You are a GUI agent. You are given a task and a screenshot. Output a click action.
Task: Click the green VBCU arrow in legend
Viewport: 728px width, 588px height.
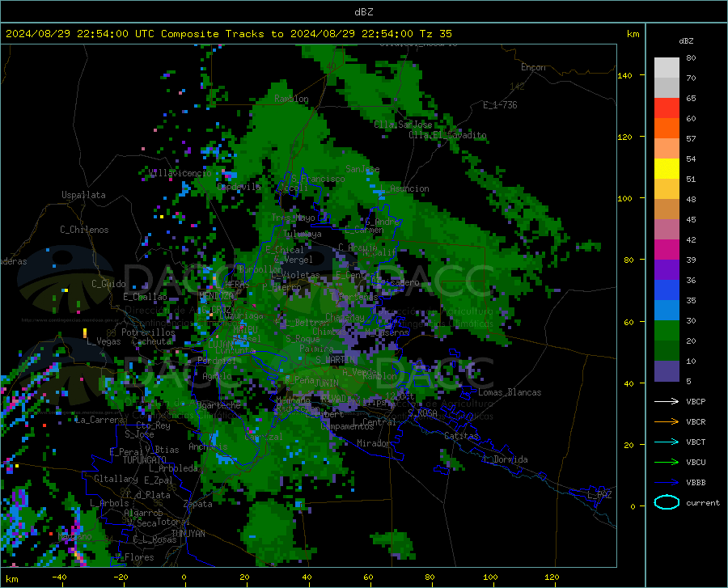(x=667, y=463)
